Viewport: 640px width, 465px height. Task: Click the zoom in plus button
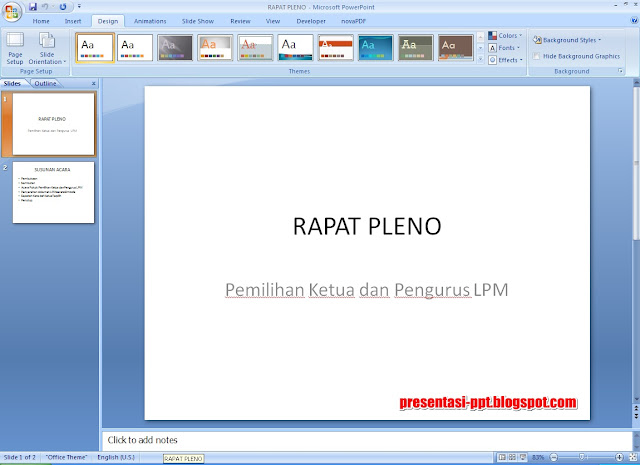click(x=617, y=457)
